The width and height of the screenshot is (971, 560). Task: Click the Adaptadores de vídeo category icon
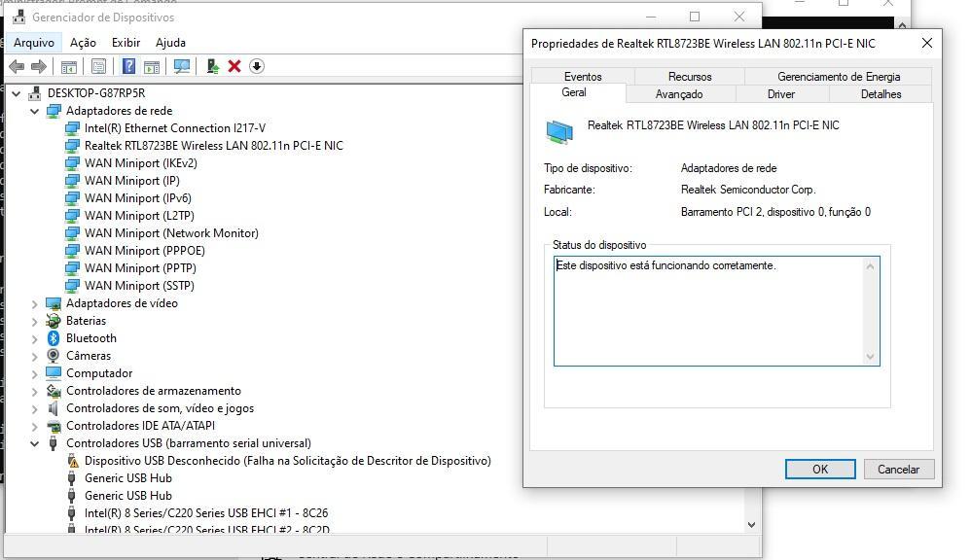click(x=54, y=303)
